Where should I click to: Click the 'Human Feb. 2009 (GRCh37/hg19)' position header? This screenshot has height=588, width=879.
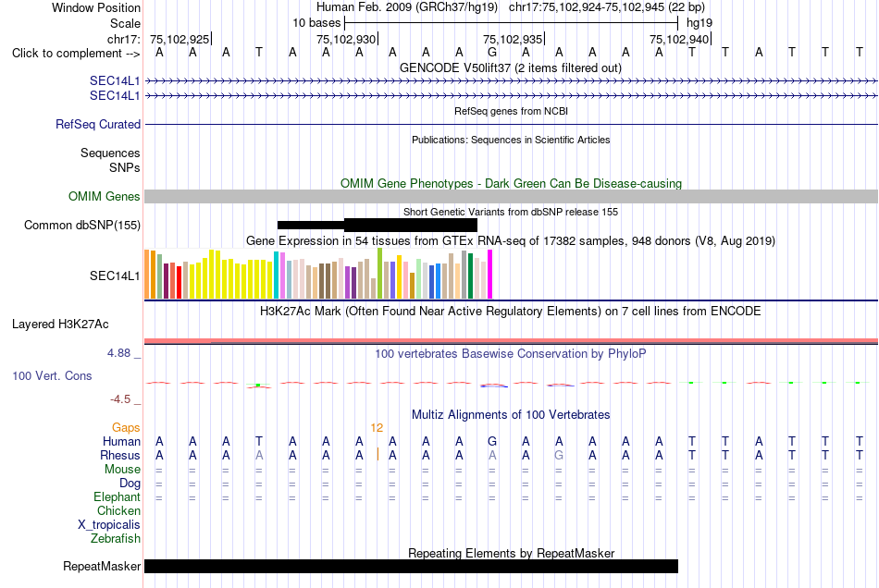(x=407, y=7)
